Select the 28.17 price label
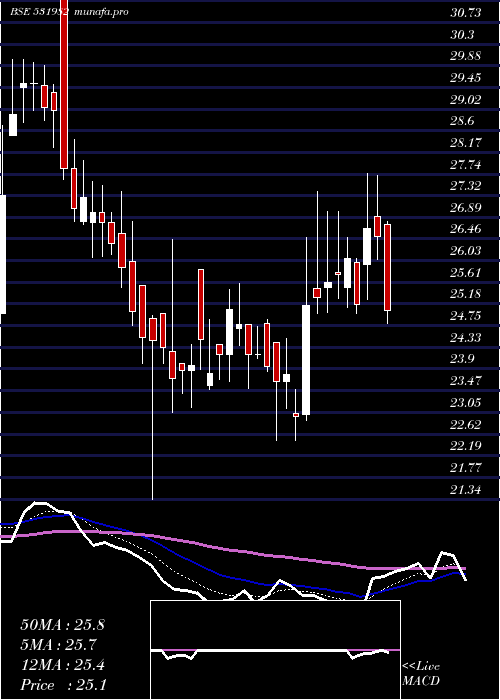Image resolution: width=500 pixels, height=700 pixels. [x=466, y=143]
